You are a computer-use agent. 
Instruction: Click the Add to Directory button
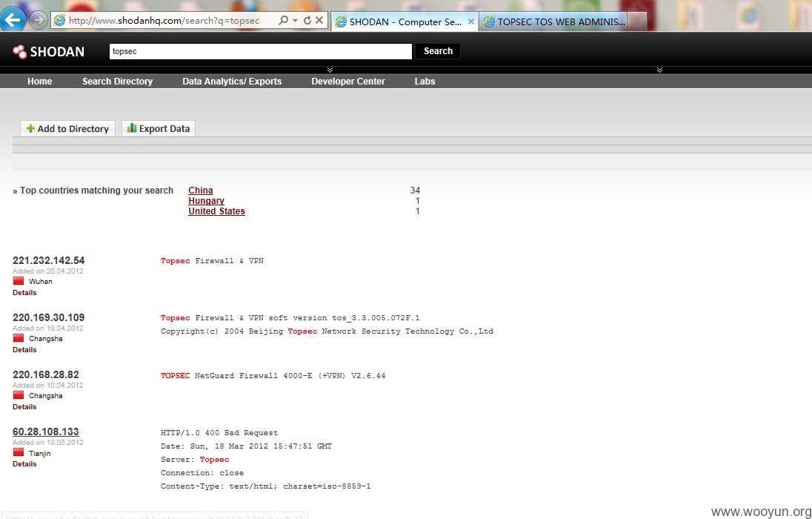(67, 128)
